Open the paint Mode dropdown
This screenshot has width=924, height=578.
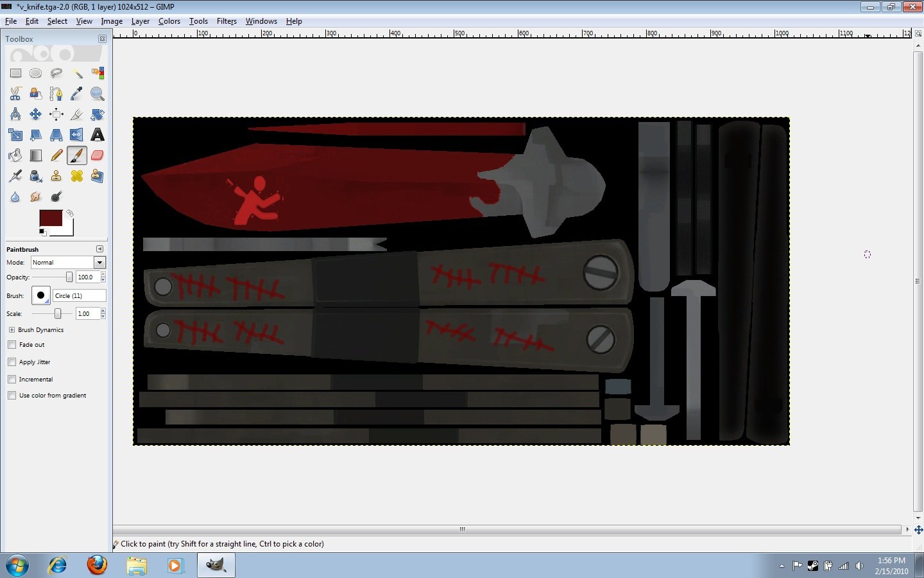pyautogui.click(x=99, y=263)
